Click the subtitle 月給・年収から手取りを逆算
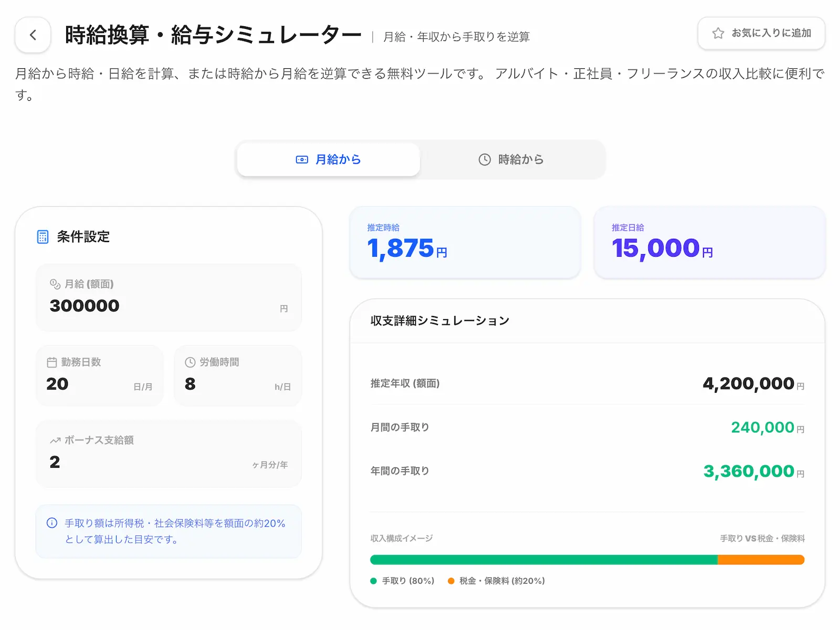The image size is (840, 630). click(456, 37)
